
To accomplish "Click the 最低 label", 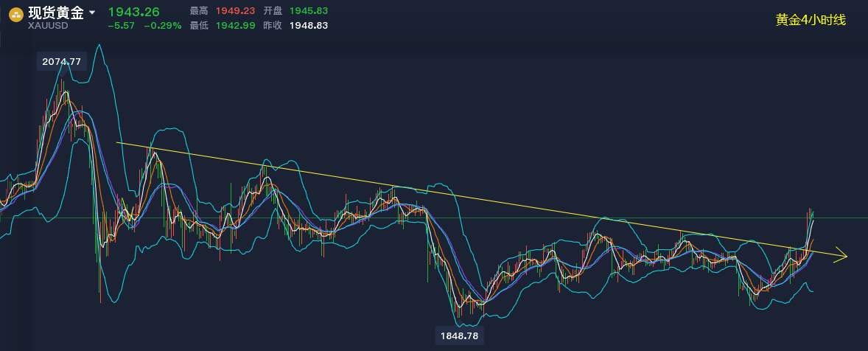I will 199,26.
